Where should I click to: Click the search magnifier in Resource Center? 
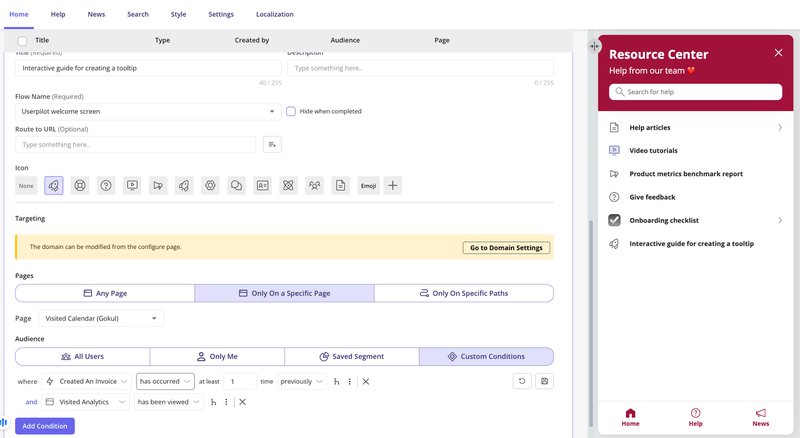pyautogui.click(x=619, y=92)
